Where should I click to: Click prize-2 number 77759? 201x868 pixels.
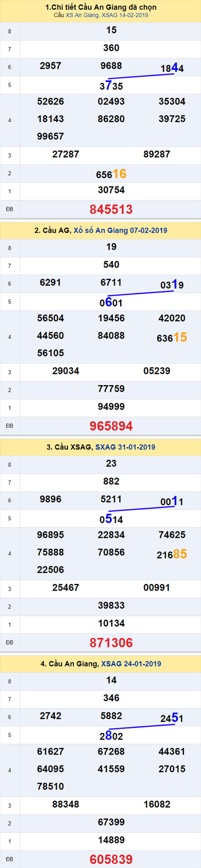[x=111, y=389]
